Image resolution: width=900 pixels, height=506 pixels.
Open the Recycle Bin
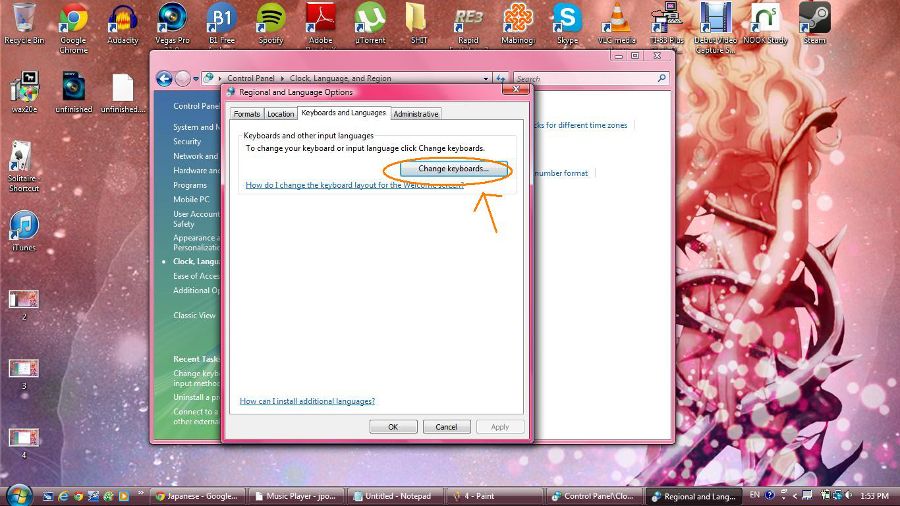click(x=22, y=20)
